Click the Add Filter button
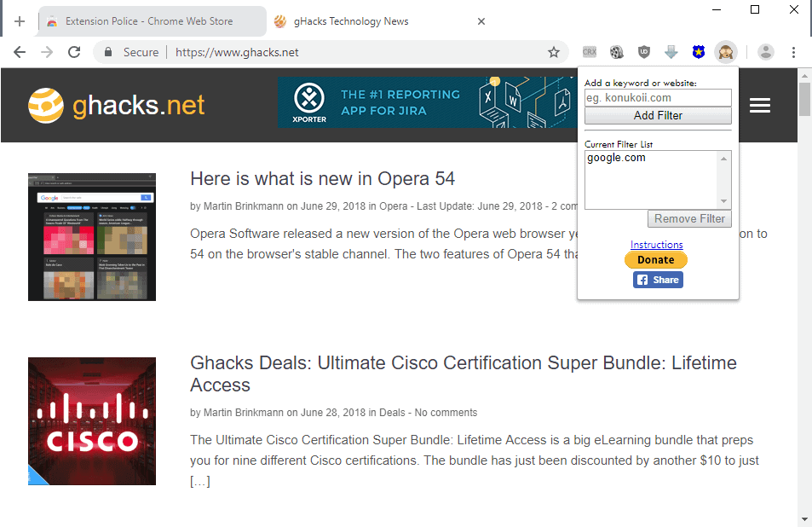 pyautogui.click(x=658, y=116)
